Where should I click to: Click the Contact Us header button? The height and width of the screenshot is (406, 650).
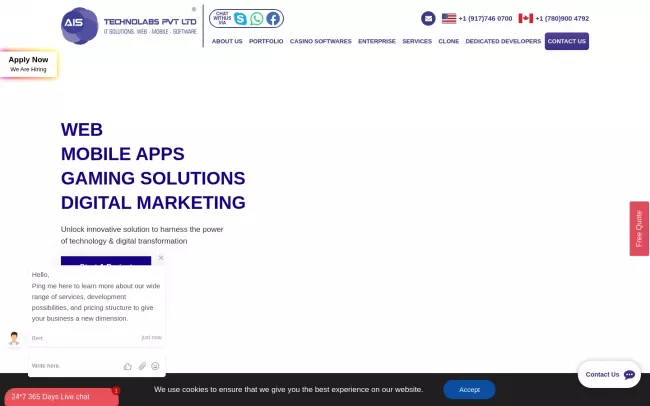567,41
